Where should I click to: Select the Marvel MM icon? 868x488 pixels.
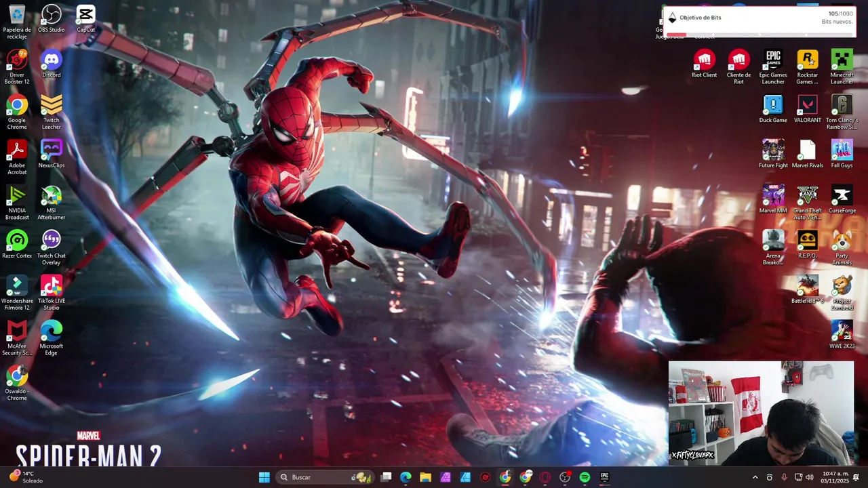click(x=773, y=199)
